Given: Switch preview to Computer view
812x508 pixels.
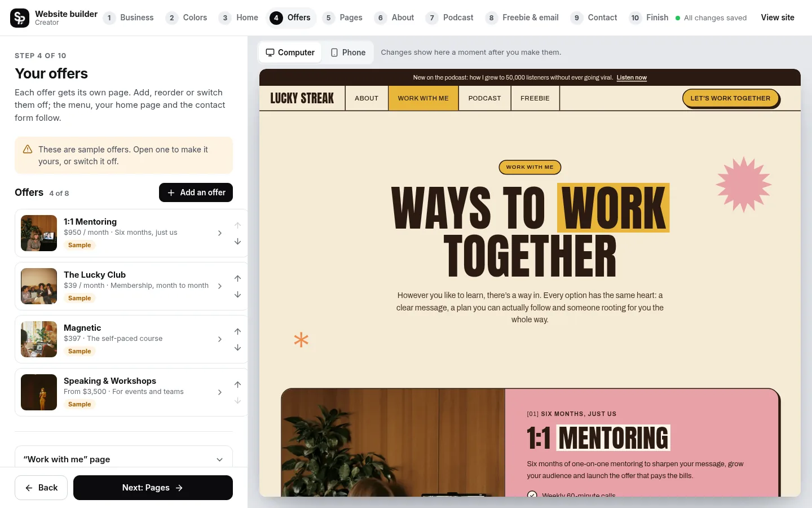Looking at the screenshot, I should (x=290, y=52).
